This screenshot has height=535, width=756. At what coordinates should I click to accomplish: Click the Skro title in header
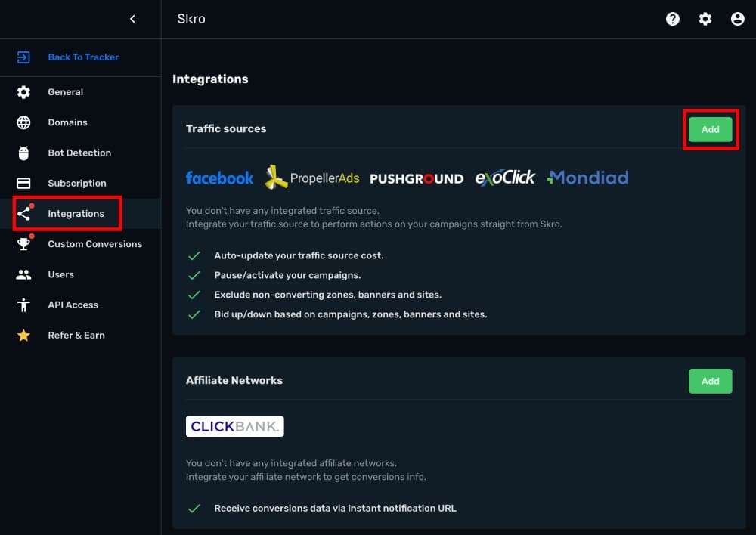(x=191, y=19)
